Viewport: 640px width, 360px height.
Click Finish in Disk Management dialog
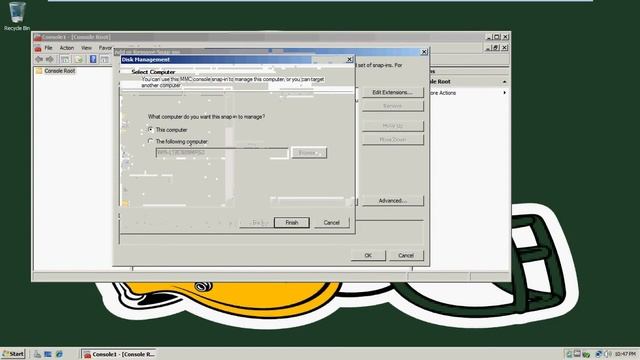click(291, 222)
